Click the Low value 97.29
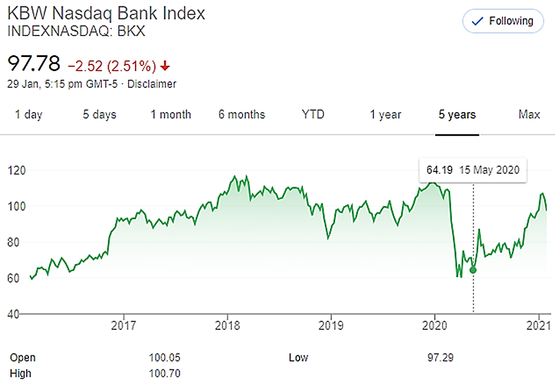 pos(442,358)
